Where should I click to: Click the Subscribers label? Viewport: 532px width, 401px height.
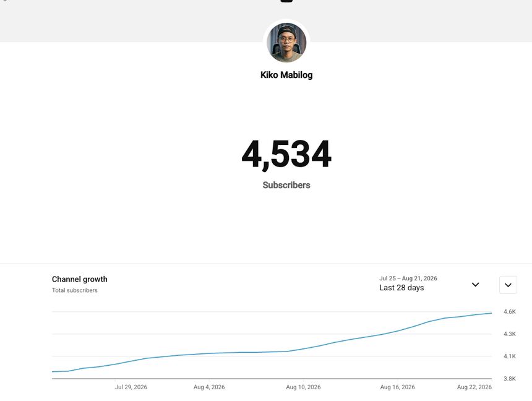[286, 185]
